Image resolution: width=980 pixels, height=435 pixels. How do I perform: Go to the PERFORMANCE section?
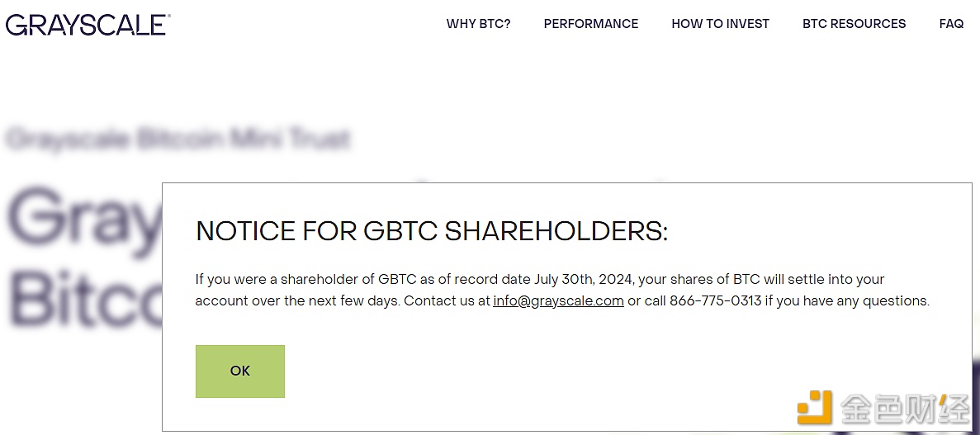click(590, 24)
